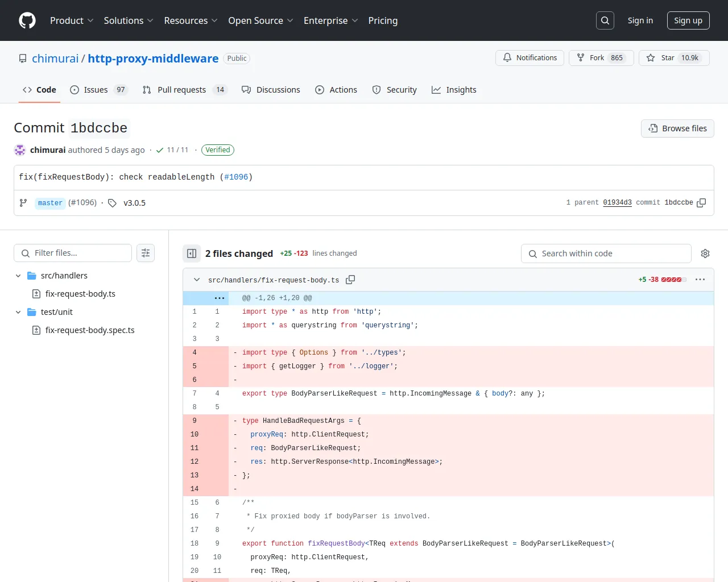The width and height of the screenshot is (728, 582).
Task: Open the Security tab
Action: pos(394,90)
